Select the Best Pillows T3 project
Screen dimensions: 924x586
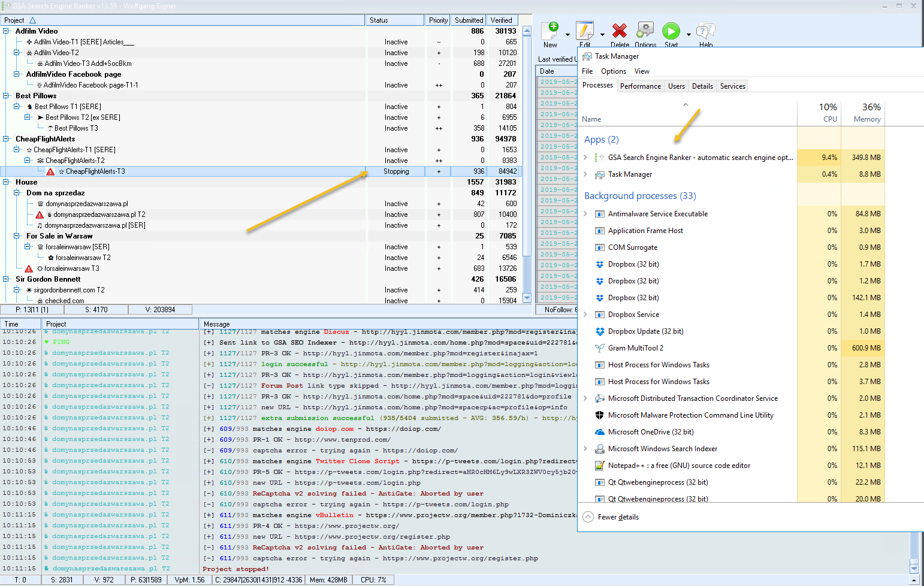(76, 128)
